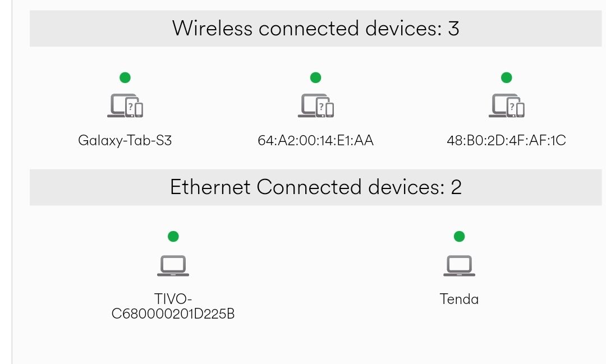Click the green status dot above TIVO device
This screenshot has height=364, width=606.
pyautogui.click(x=173, y=236)
